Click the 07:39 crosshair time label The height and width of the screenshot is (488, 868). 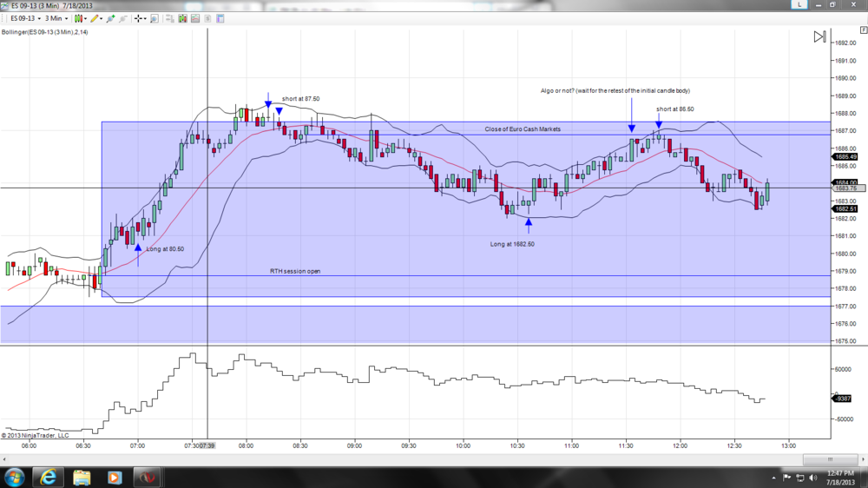click(x=207, y=445)
